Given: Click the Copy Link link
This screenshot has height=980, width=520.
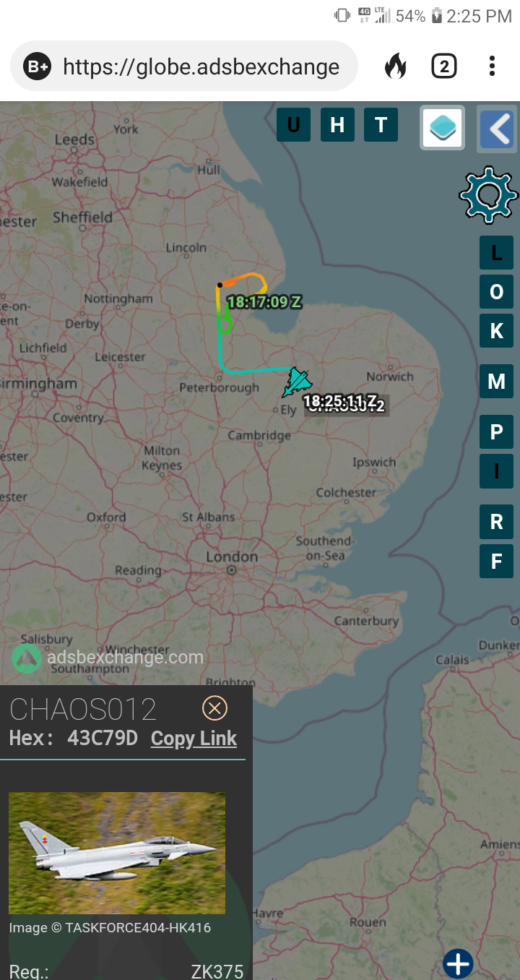Looking at the screenshot, I should tap(194, 738).
